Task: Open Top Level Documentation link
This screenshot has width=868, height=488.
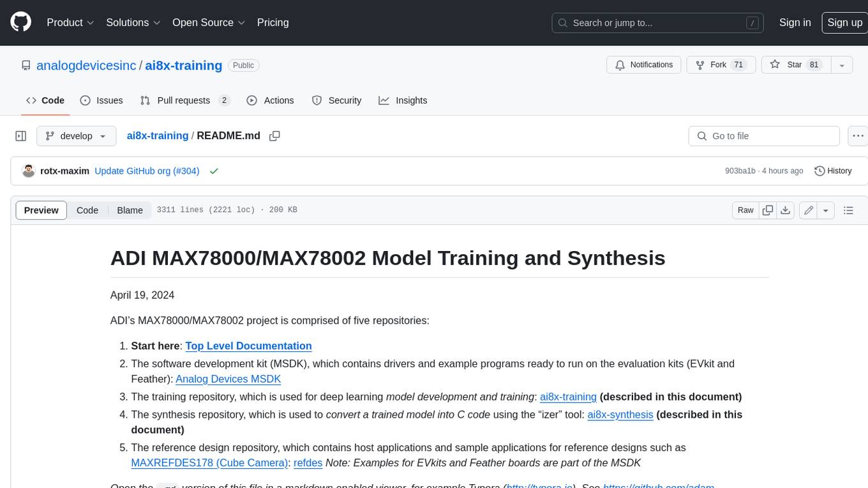Action: [248, 346]
